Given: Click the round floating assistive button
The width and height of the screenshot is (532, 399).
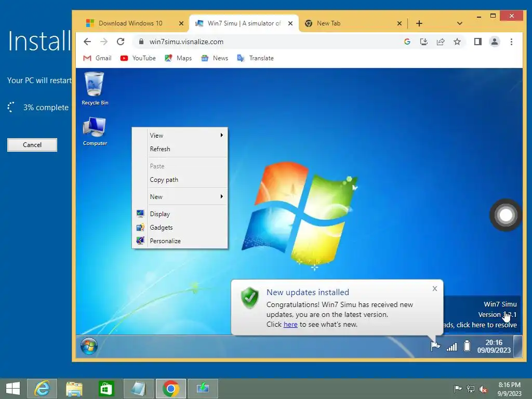Looking at the screenshot, I should pos(506,215).
